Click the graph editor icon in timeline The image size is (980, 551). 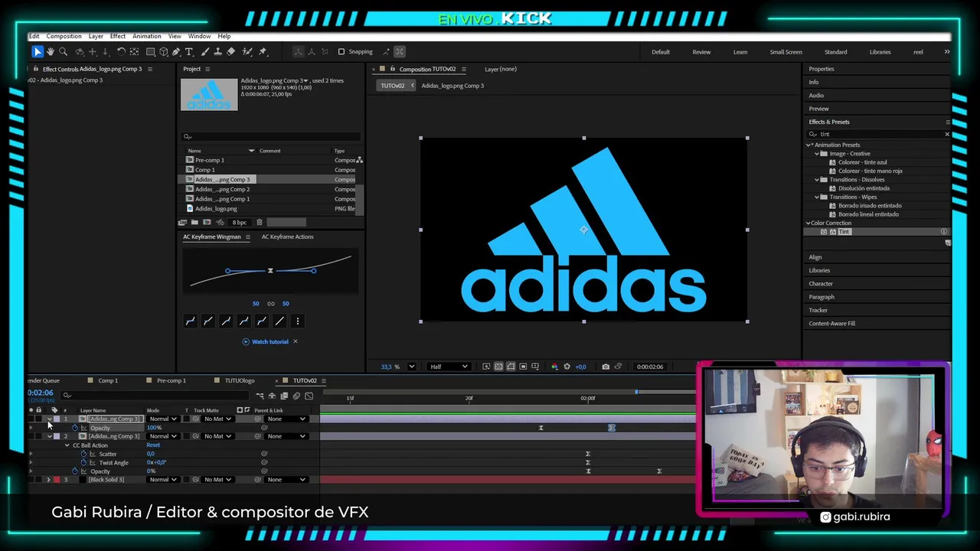tap(309, 396)
